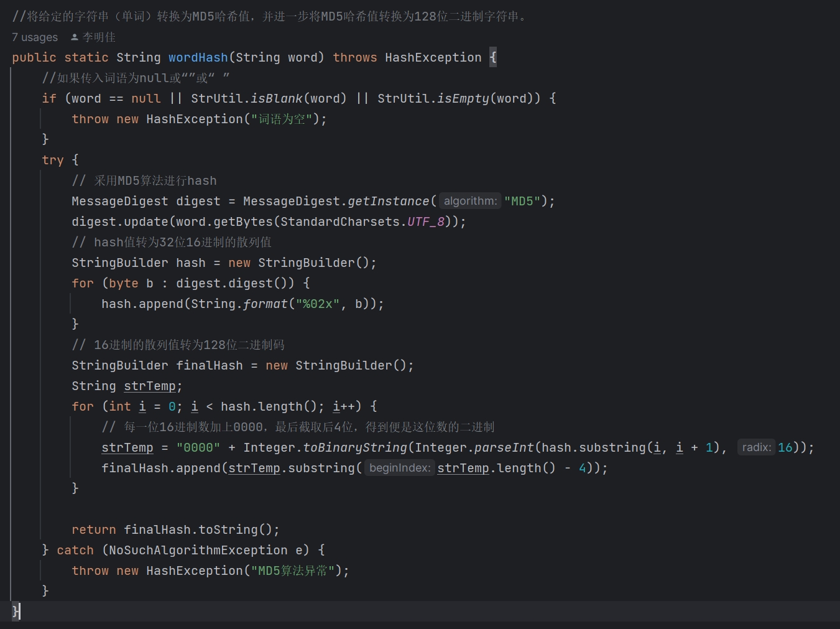
Task: Click the int keyword in the for loop
Action: (x=120, y=406)
